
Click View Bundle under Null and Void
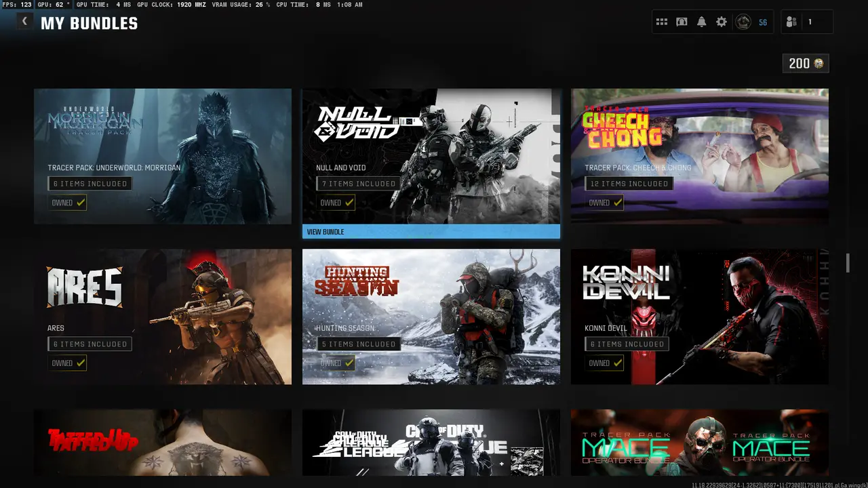click(x=431, y=232)
